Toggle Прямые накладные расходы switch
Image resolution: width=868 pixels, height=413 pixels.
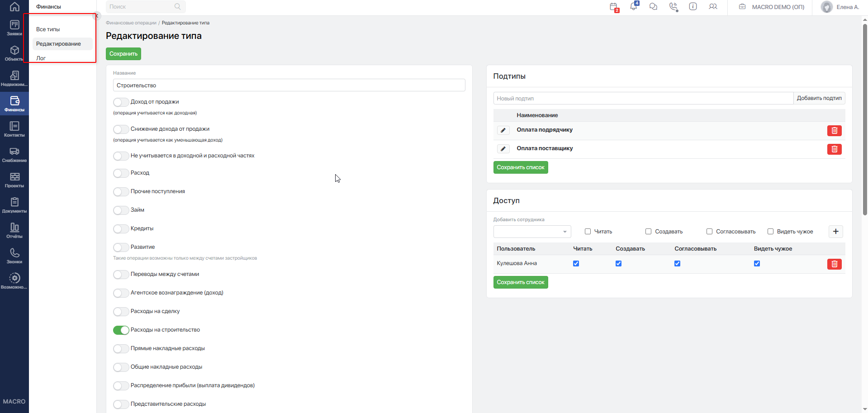121,349
